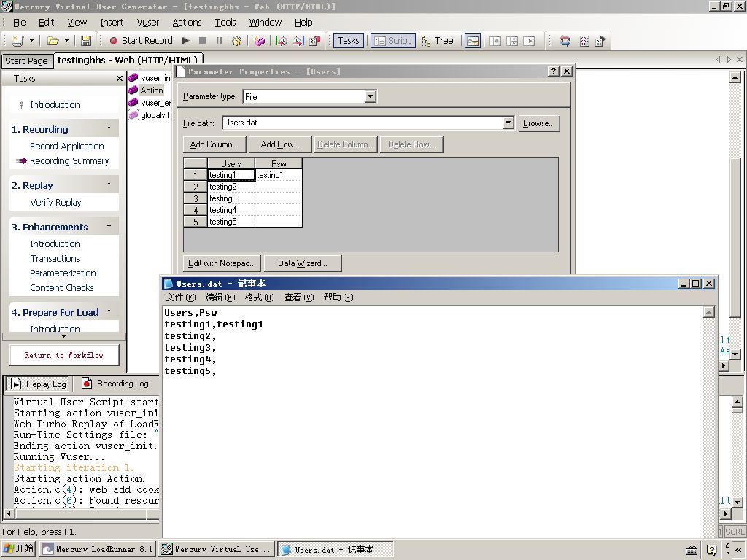
Task: Toggle the Tasks view button
Action: (348, 41)
